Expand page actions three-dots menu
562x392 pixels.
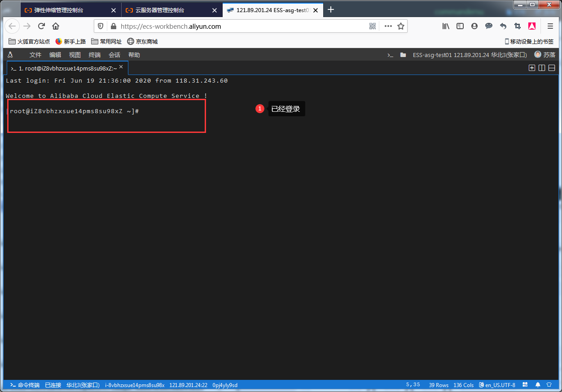coord(388,26)
